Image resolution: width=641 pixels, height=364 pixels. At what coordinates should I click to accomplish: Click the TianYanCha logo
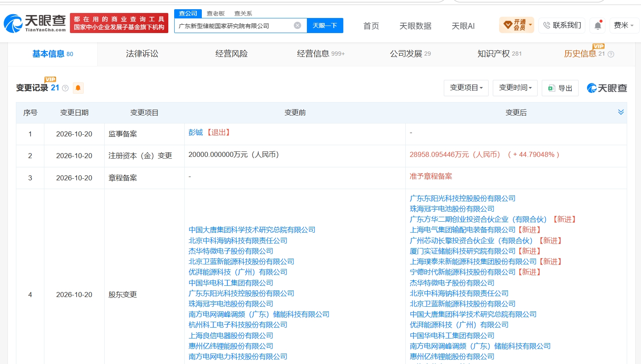35,23
